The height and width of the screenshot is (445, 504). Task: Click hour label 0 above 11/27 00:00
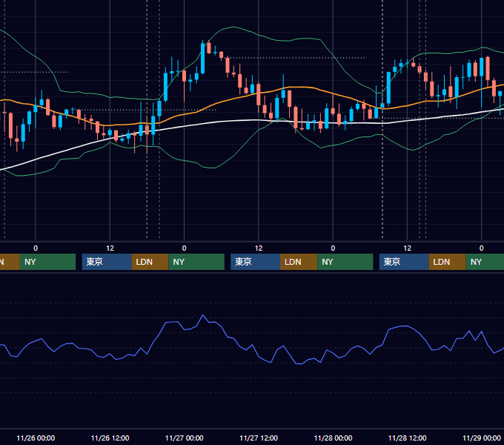184,248
